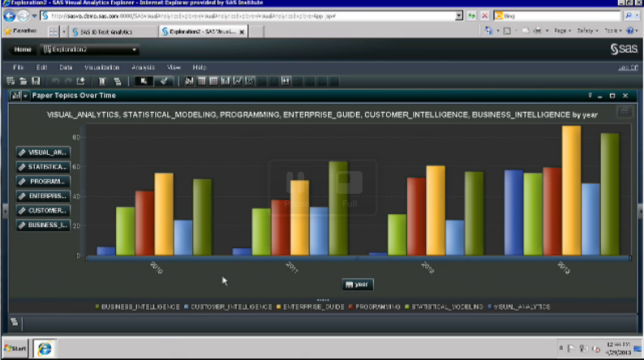644x360 pixels.
Task: Click the browser refresh arrows icon
Action: tap(472, 16)
